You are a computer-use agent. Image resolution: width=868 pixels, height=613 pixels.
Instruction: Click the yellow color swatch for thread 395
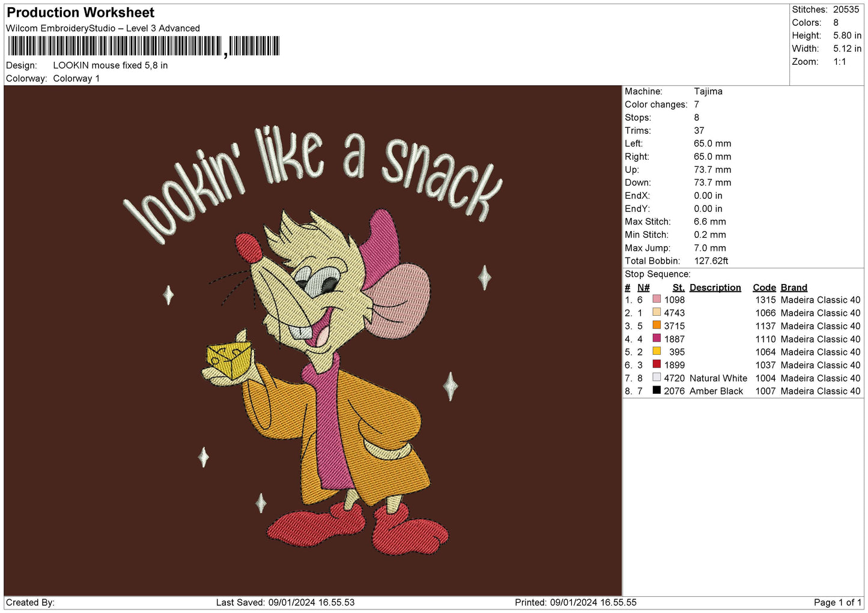[657, 351]
